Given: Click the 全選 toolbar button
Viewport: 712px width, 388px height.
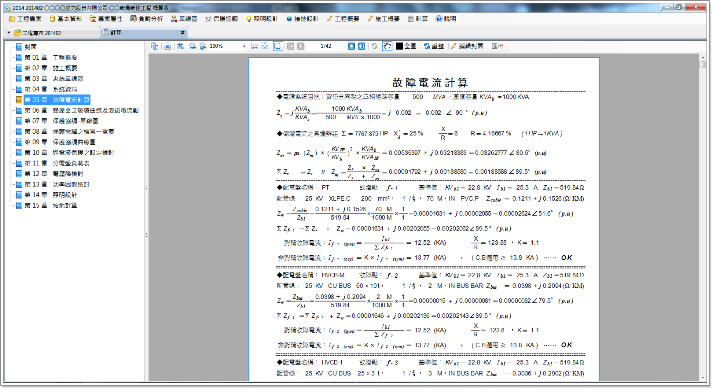Looking at the screenshot, I should [406, 46].
